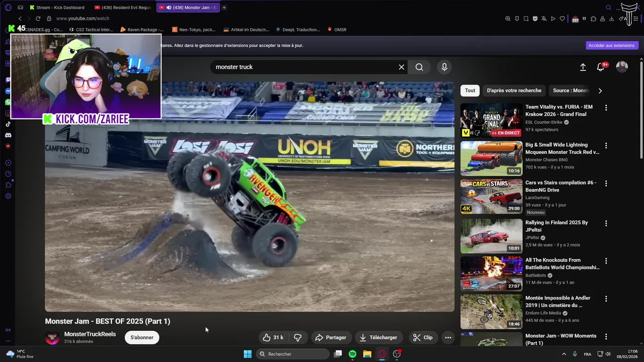Click the Windows Start button
The width and height of the screenshot is (644, 362).
248,354
